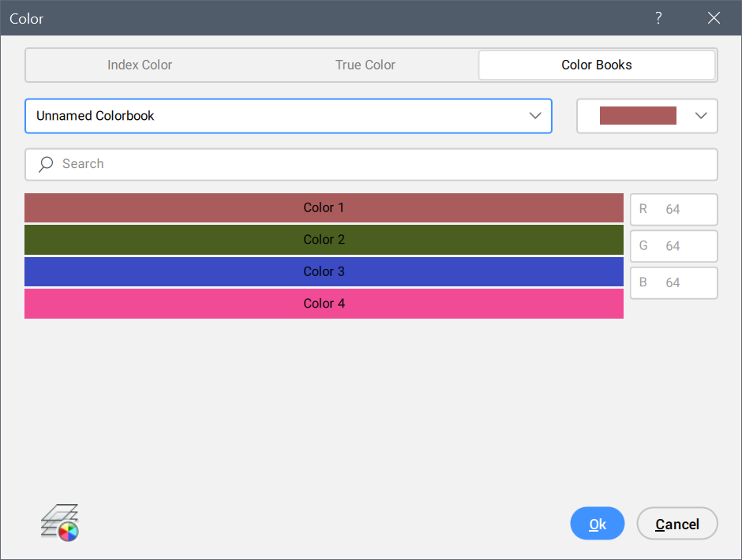Switch to the Index Color tab
The height and width of the screenshot is (560, 742).
(140, 65)
